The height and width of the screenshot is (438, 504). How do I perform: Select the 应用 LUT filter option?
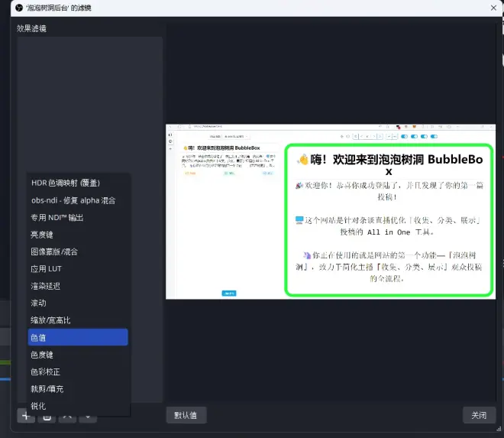[78, 269]
